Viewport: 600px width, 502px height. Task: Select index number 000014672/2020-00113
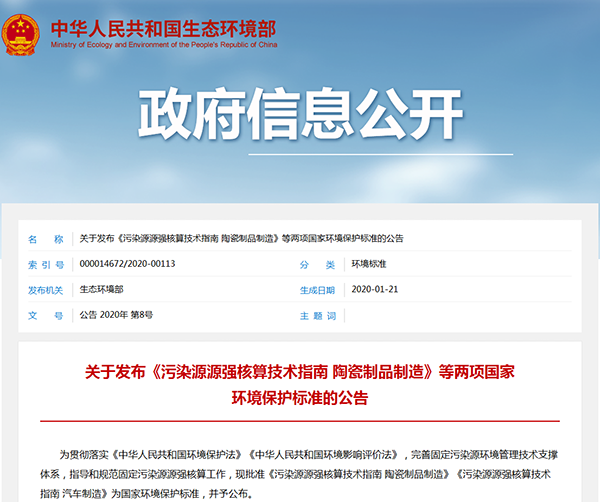coord(127,264)
